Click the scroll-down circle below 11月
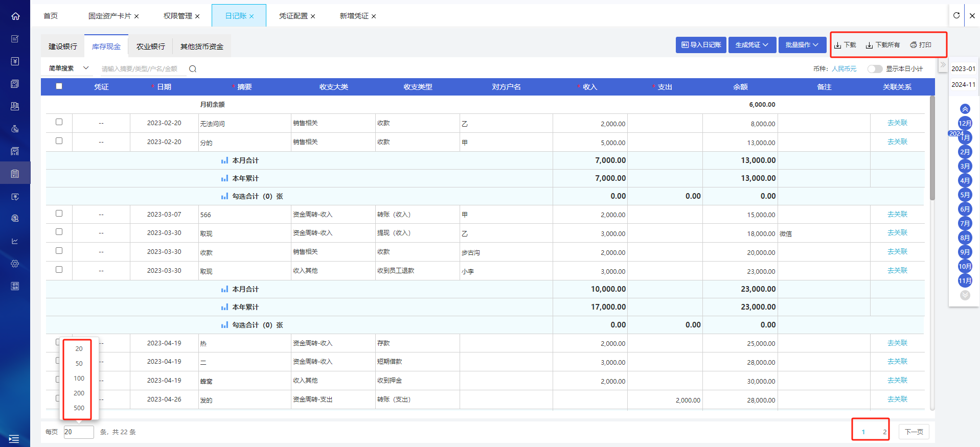 [965, 295]
